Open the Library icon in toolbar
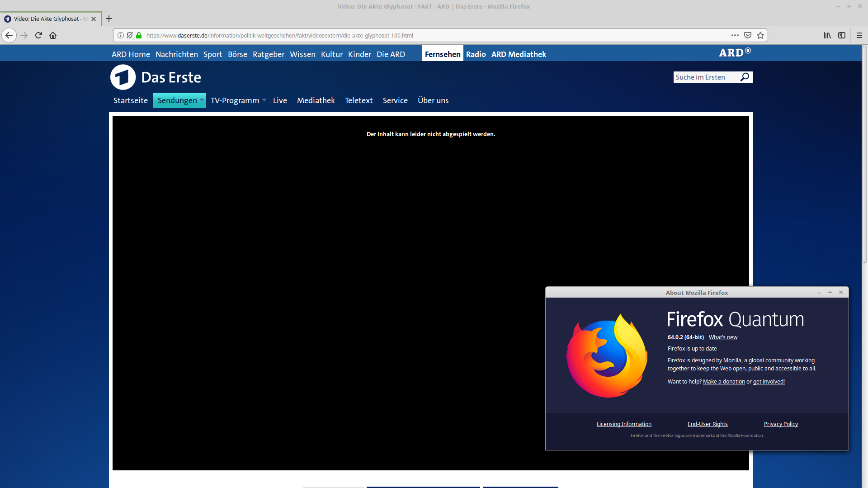This screenshot has height=488, width=868. pyautogui.click(x=827, y=35)
